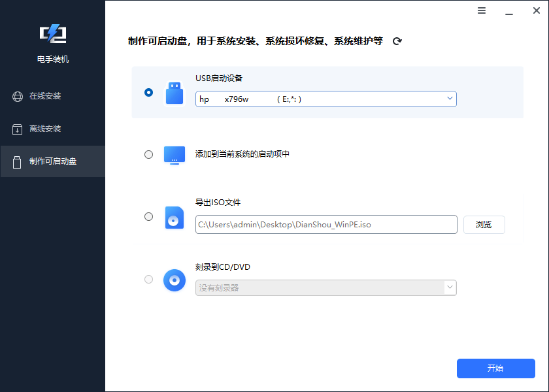
Task: Click the refresh icon beside the heading
Action: click(x=397, y=41)
